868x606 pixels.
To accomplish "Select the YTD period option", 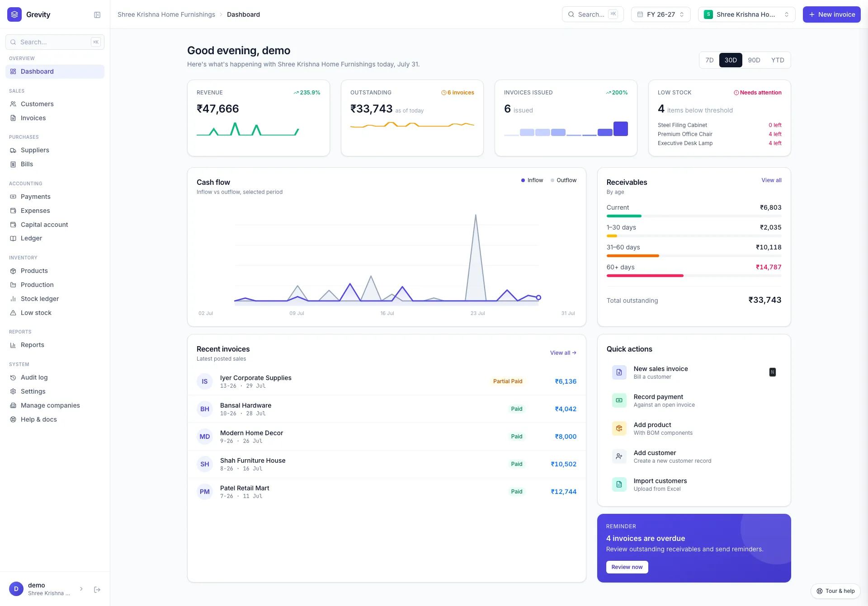I will click(778, 60).
